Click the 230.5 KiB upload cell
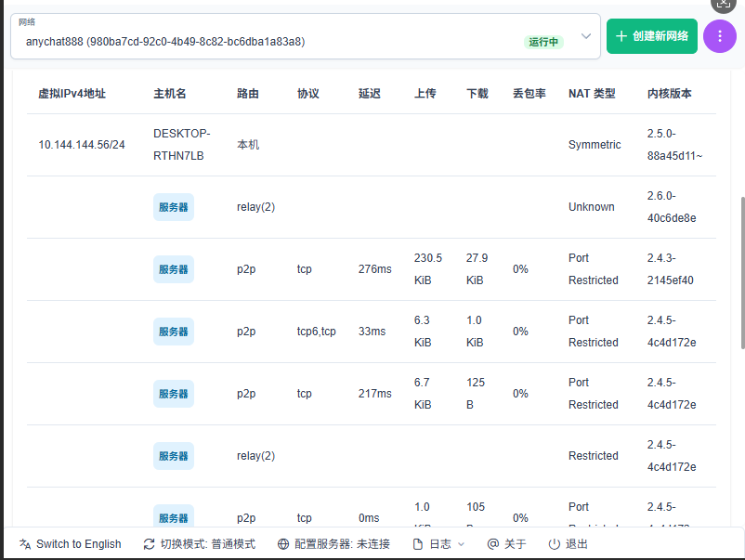This screenshot has height=560, width=745. point(427,269)
